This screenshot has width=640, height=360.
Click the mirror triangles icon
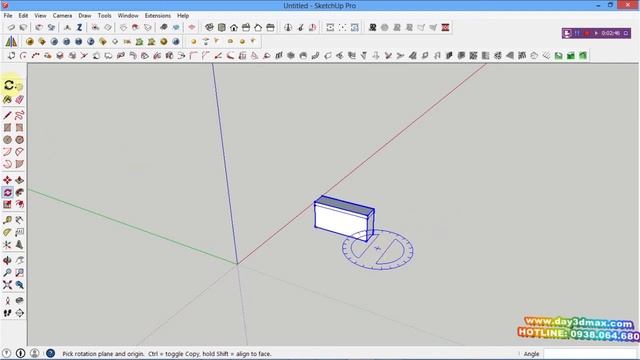(11, 41)
